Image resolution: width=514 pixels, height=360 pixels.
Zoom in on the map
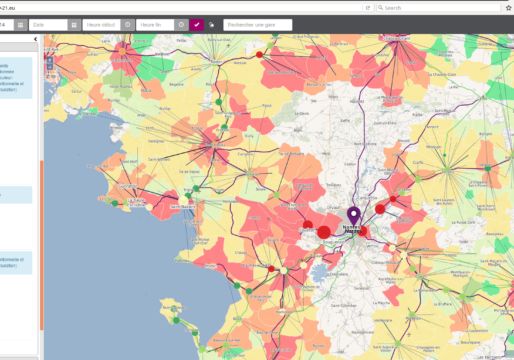(x=50, y=60)
